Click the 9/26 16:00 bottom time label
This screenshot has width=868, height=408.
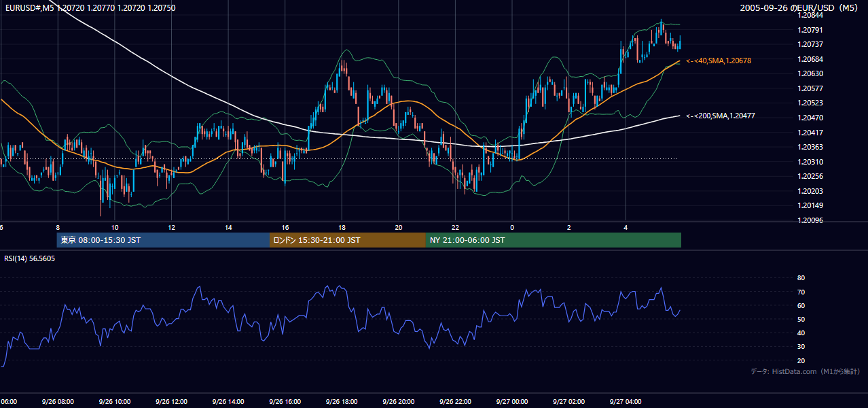pos(285,401)
